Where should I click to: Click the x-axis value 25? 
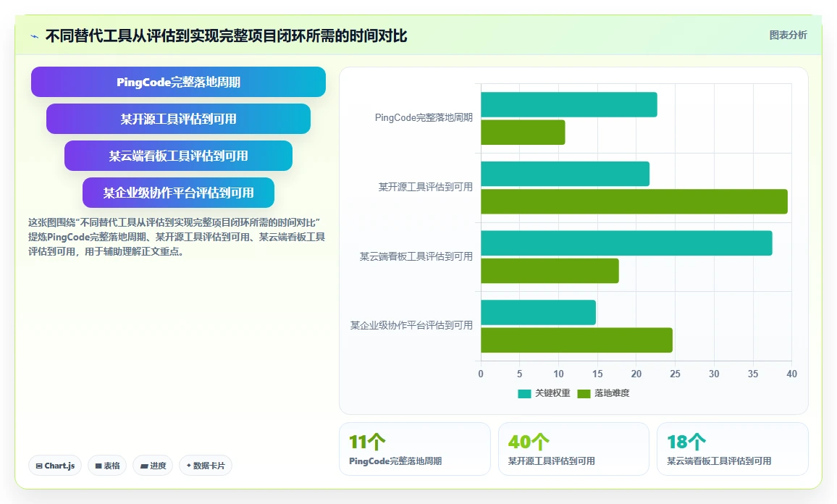(x=675, y=374)
